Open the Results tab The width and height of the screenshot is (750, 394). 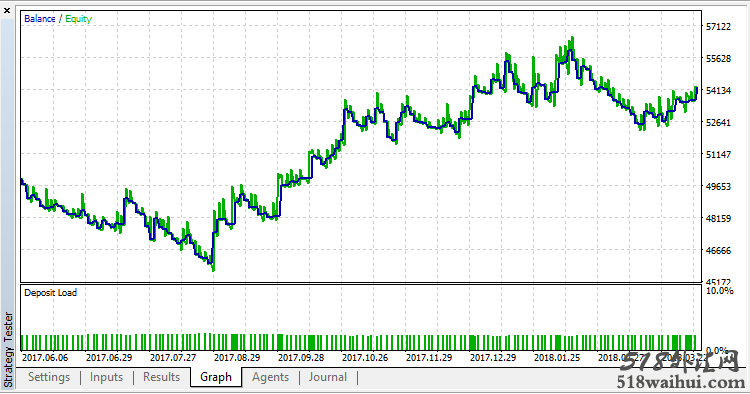(x=161, y=377)
